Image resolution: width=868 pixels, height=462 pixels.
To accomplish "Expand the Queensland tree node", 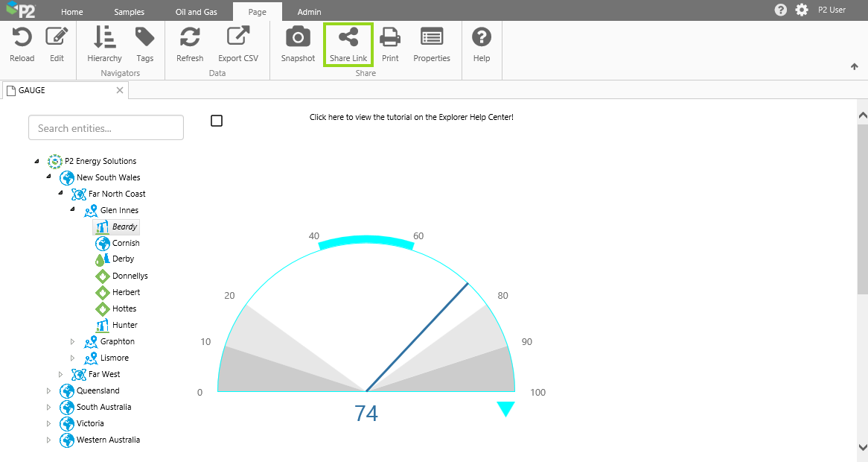I will 49,390.
